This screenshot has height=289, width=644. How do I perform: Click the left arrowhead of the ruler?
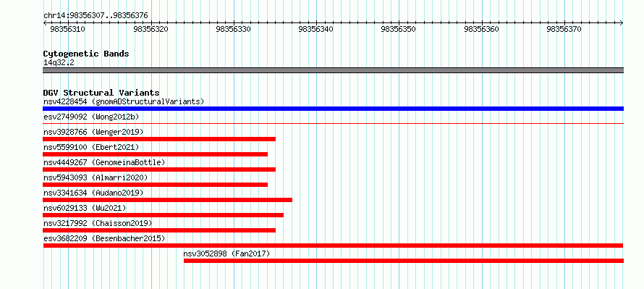(x=45, y=23)
